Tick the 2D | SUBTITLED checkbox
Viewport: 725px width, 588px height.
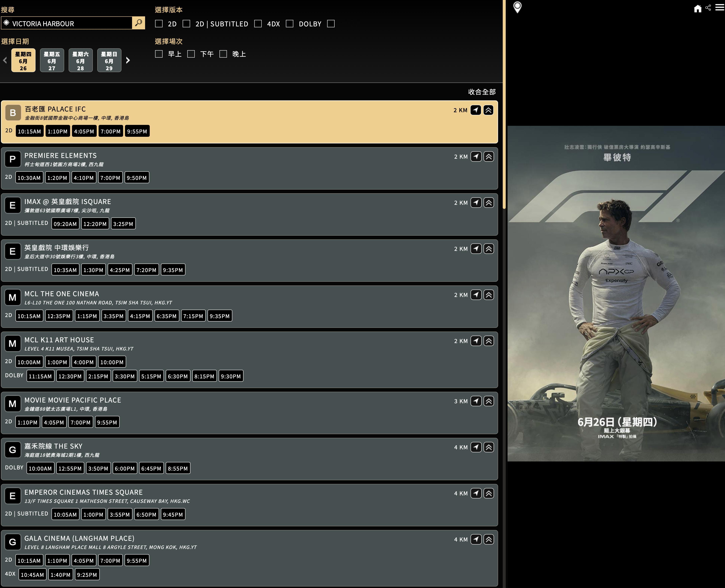click(x=186, y=23)
